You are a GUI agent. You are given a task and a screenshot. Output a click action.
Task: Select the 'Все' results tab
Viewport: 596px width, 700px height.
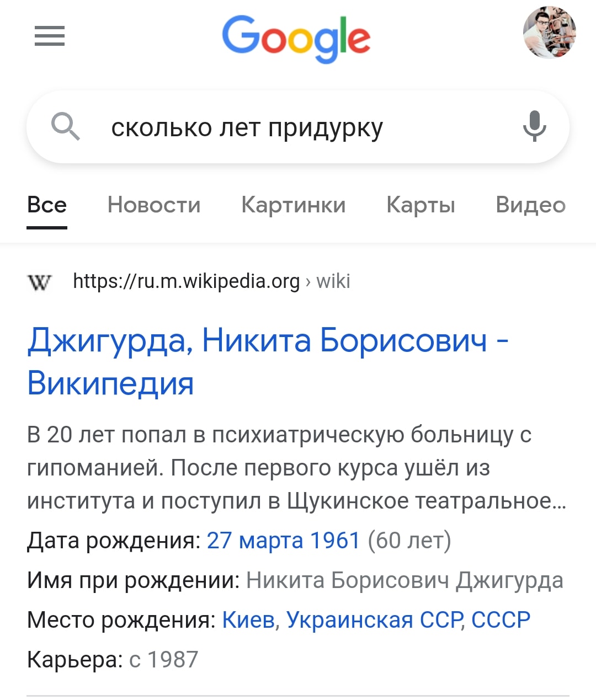point(47,205)
